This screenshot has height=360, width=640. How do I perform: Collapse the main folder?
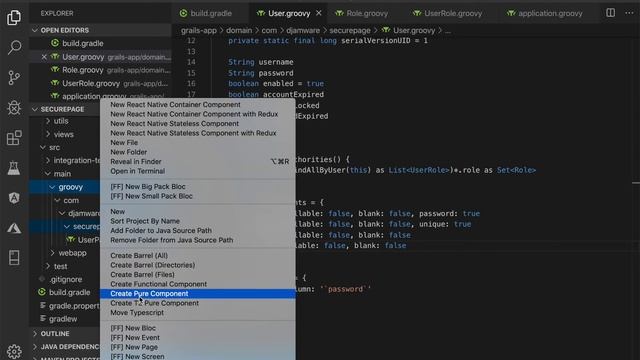click(x=62, y=174)
